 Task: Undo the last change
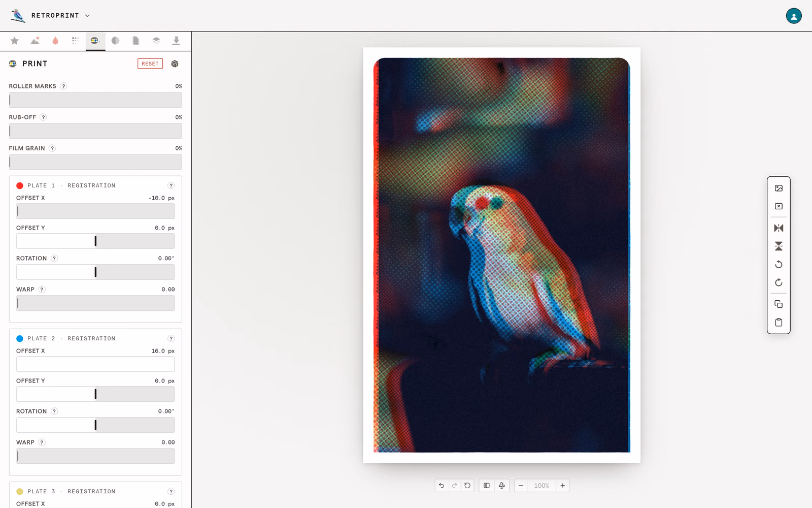tap(442, 486)
